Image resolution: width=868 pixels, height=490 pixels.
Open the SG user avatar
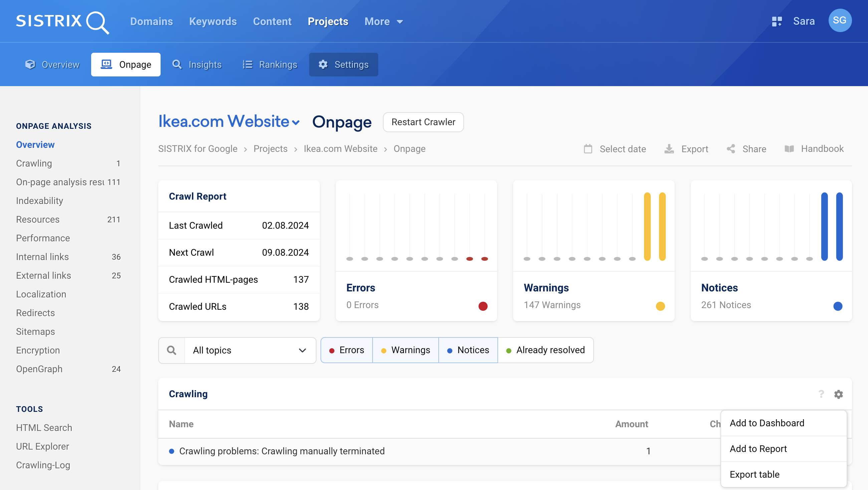click(x=840, y=21)
